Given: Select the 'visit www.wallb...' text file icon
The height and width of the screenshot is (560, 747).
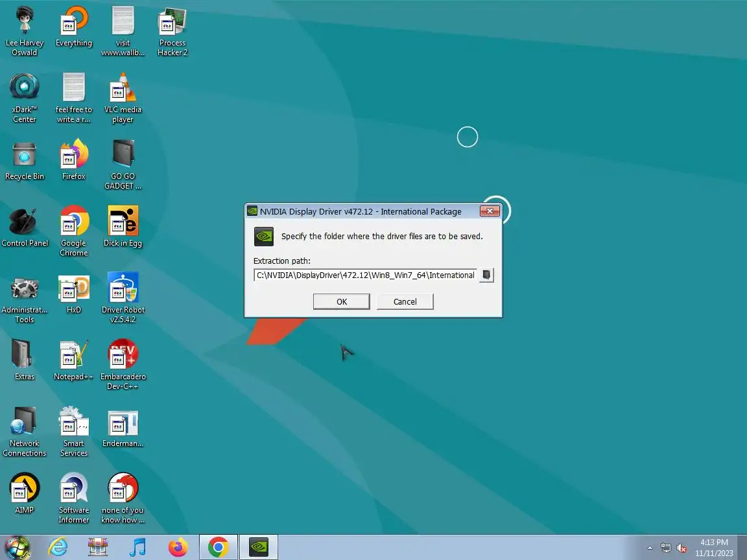Looking at the screenshot, I should [x=123, y=31].
